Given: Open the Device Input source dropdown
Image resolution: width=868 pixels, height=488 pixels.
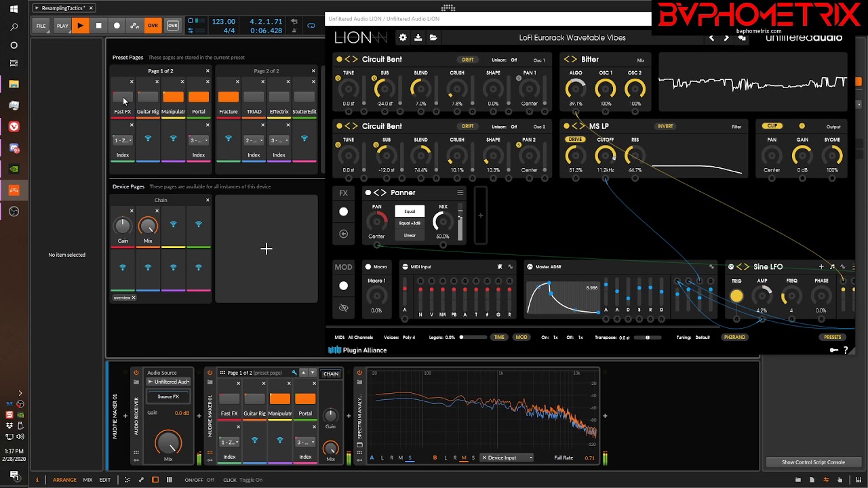Looking at the screenshot, I should coord(507,457).
